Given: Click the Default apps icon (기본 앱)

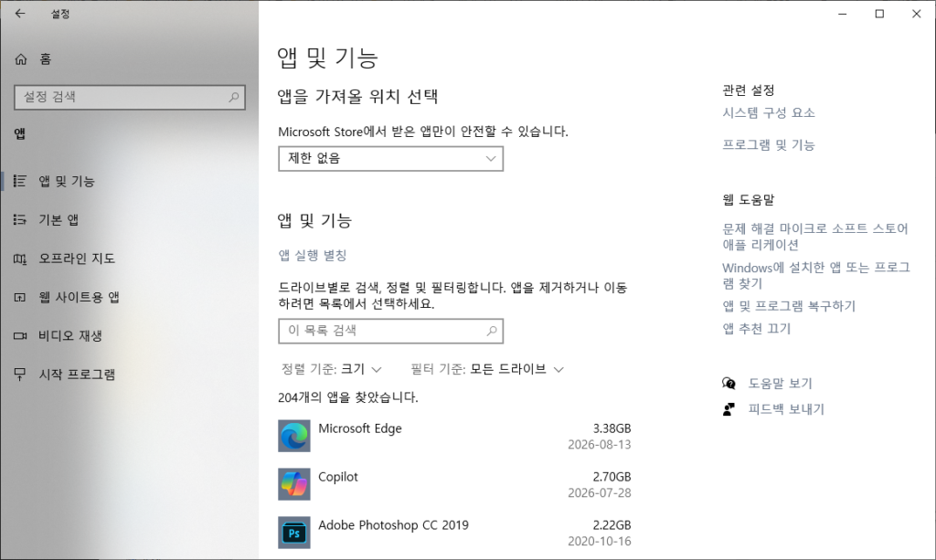Looking at the screenshot, I should 20,219.
